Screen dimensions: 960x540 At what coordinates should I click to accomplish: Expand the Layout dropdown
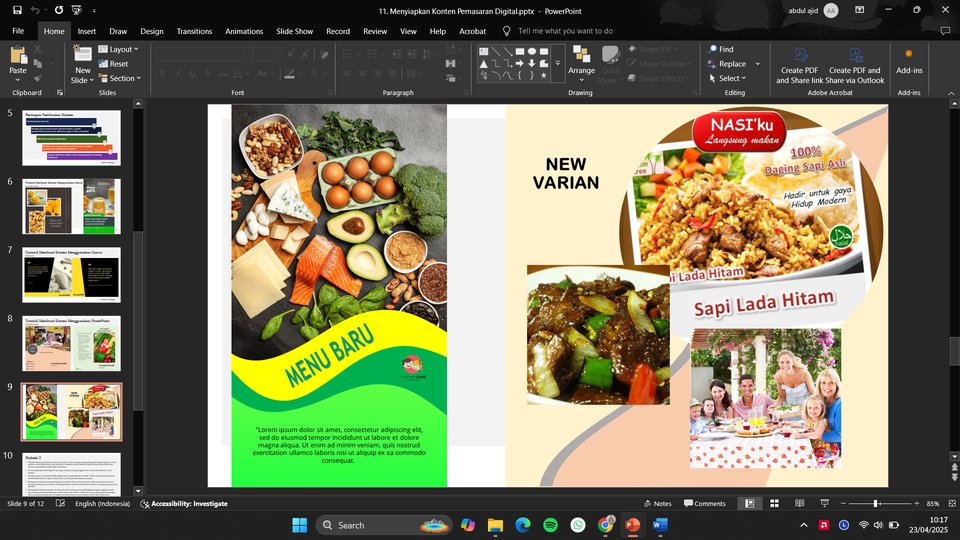click(x=119, y=49)
